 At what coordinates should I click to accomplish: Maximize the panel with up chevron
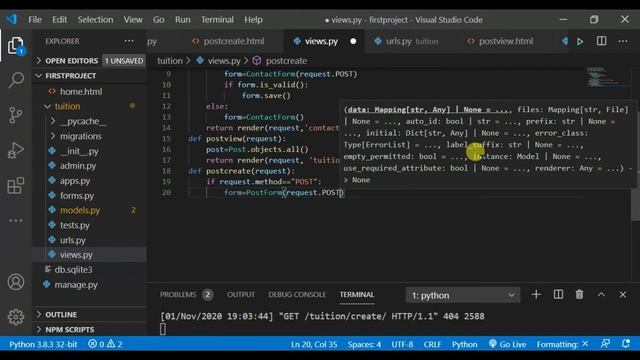coord(601,295)
